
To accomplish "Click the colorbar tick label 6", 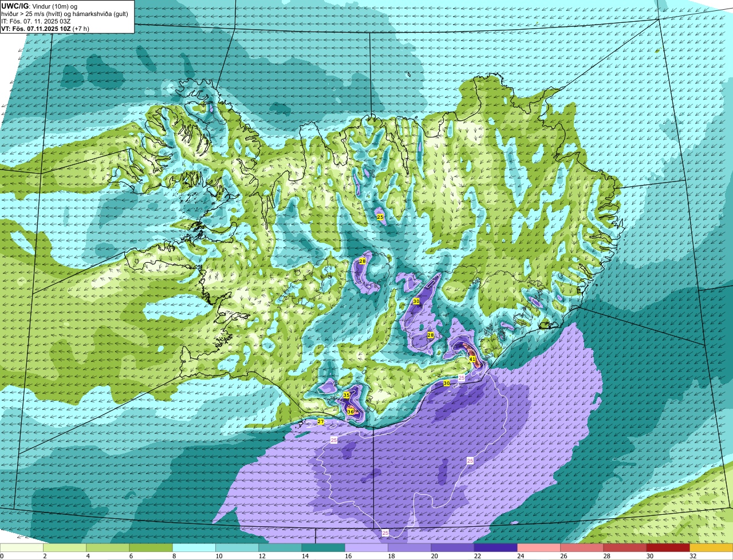I will pyautogui.click(x=130, y=556).
